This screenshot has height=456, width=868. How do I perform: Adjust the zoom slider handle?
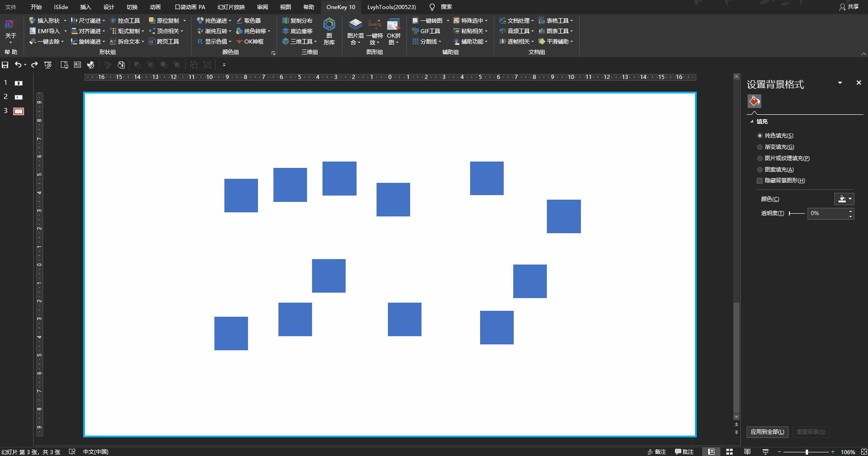point(807,452)
